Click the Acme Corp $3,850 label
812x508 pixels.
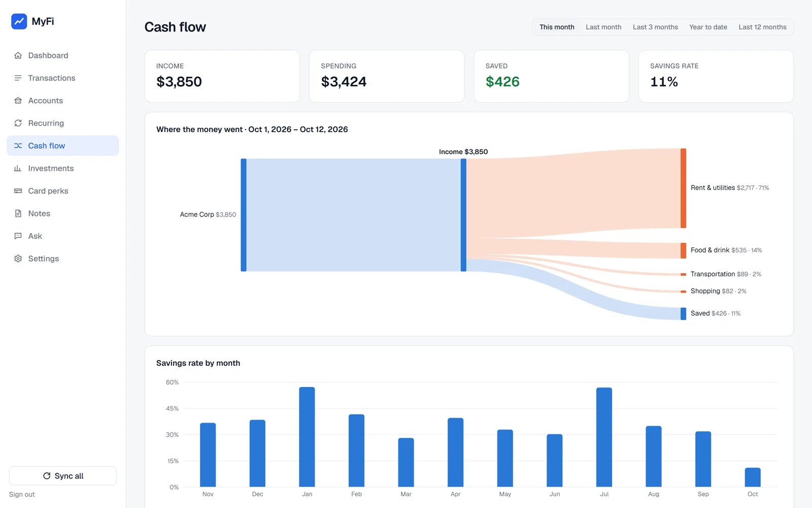pyautogui.click(x=208, y=214)
